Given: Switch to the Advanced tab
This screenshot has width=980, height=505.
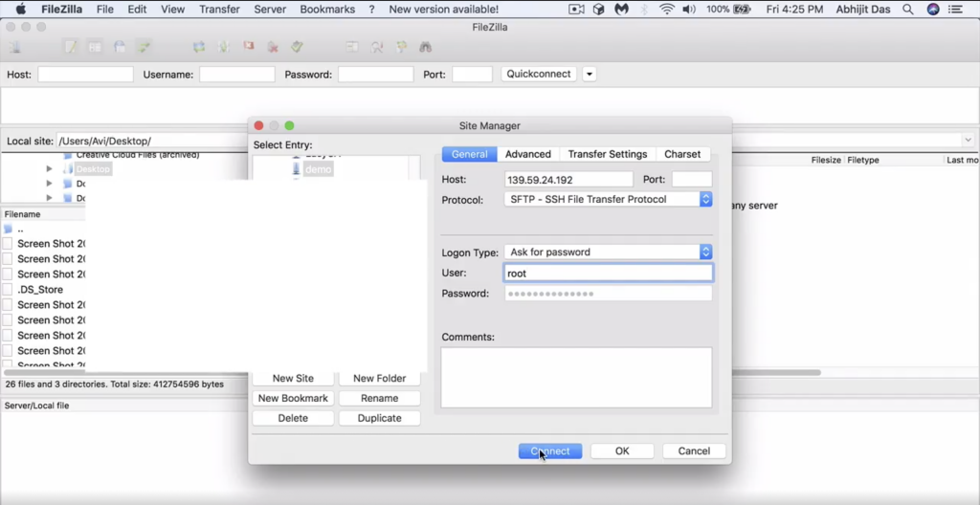Looking at the screenshot, I should click(x=528, y=154).
